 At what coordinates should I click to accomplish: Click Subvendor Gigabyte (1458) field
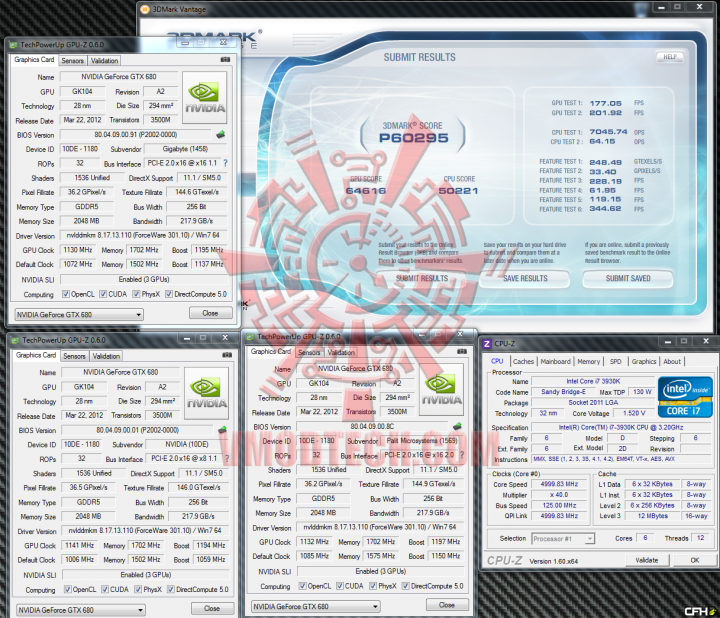[185, 149]
